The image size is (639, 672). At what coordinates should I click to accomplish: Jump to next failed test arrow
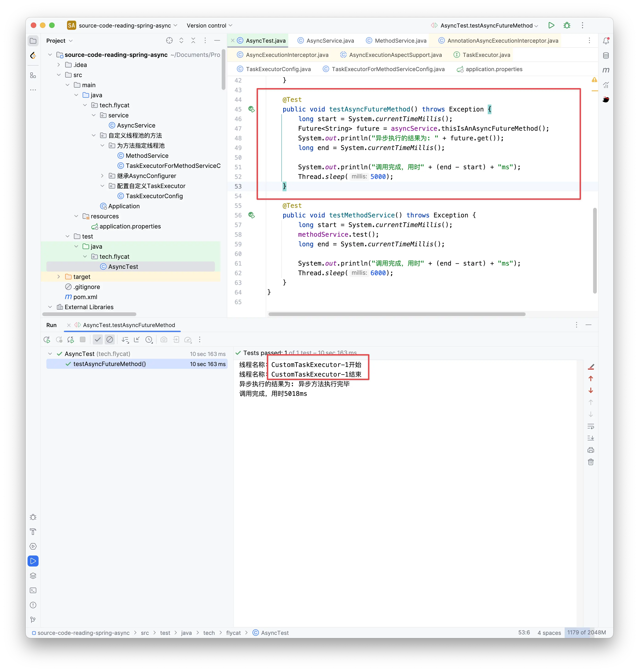coord(591,390)
